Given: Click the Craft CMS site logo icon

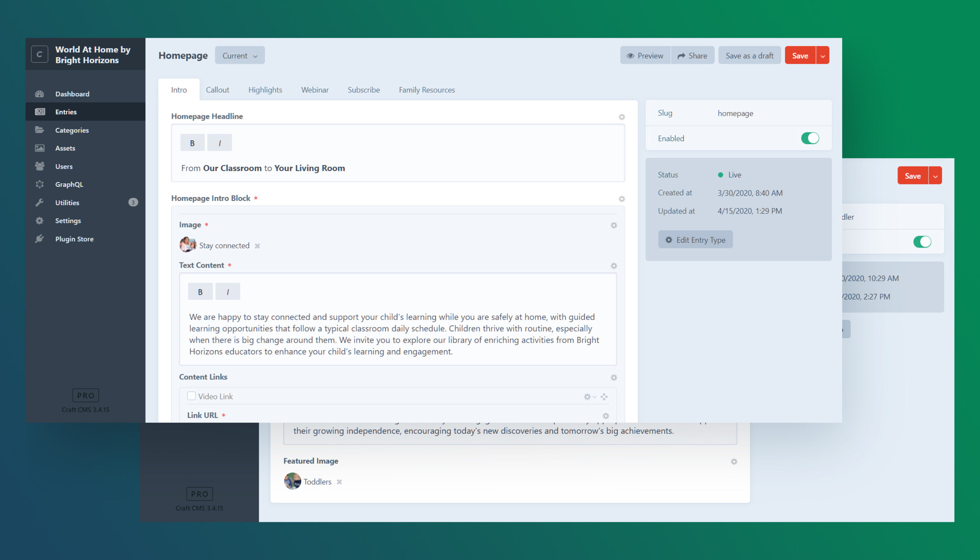Looking at the screenshot, I should pyautogui.click(x=40, y=54).
